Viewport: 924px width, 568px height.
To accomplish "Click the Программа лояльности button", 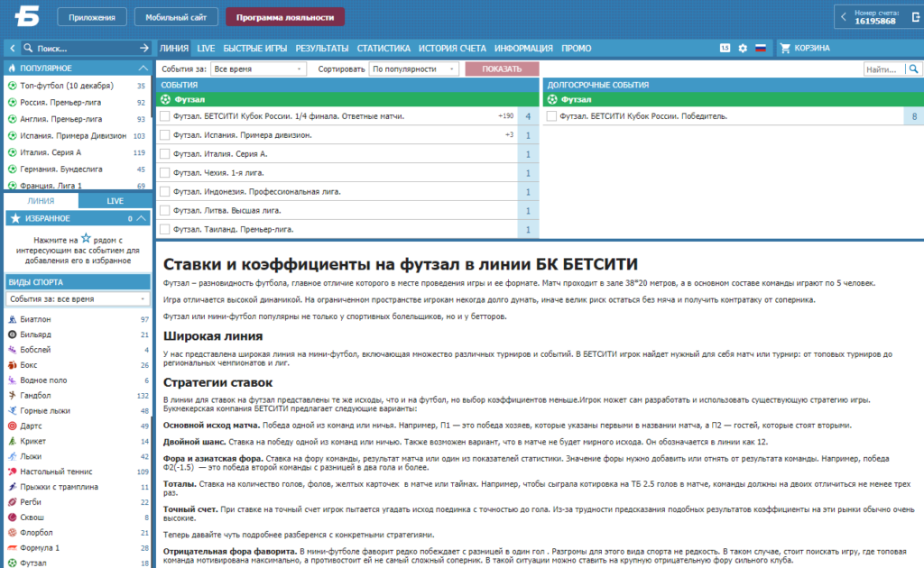I will click(285, 17).
